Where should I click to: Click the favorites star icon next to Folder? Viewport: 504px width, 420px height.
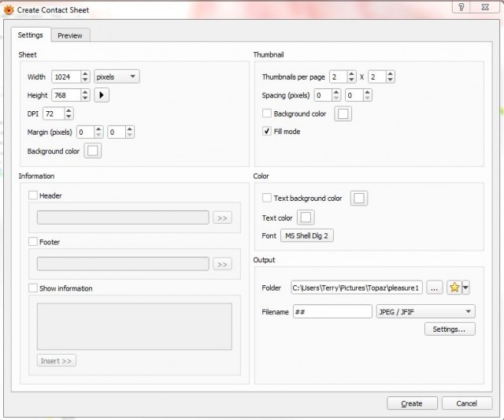click(454, 287)
